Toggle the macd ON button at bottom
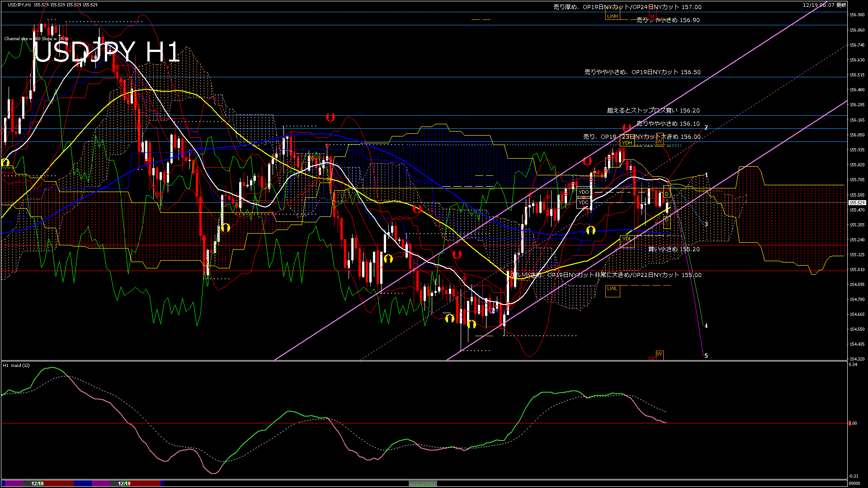This screenshot has height=488, width=868. click(423, 484)
